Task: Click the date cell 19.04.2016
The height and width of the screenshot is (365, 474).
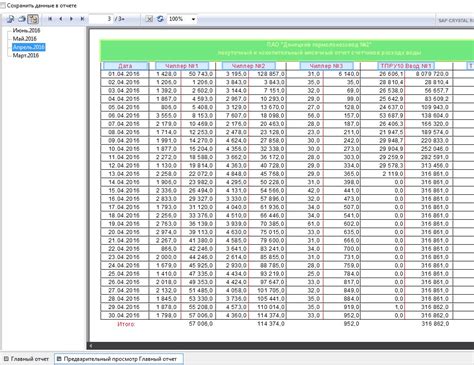Action: click(x=124, y=224)
